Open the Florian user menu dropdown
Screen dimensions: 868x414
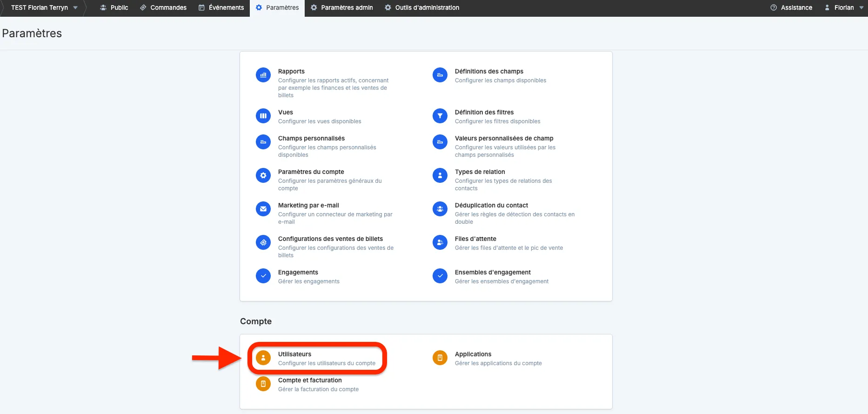(x=844, y=7)
